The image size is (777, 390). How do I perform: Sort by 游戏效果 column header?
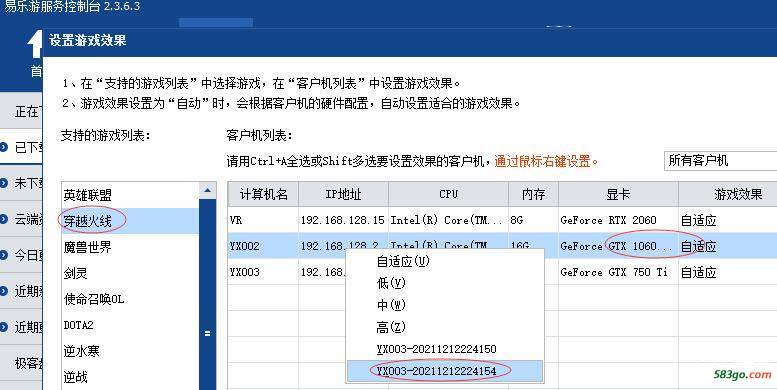(x=728, y=194)
